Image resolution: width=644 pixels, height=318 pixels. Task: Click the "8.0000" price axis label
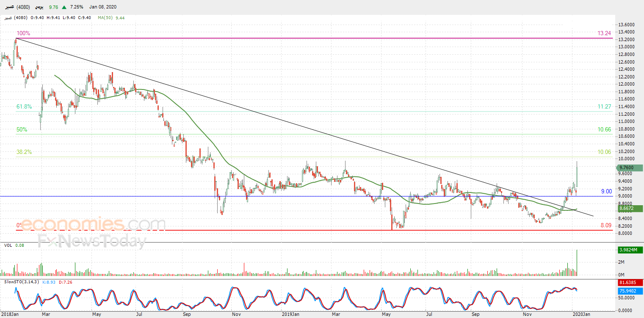pos(626,233)
